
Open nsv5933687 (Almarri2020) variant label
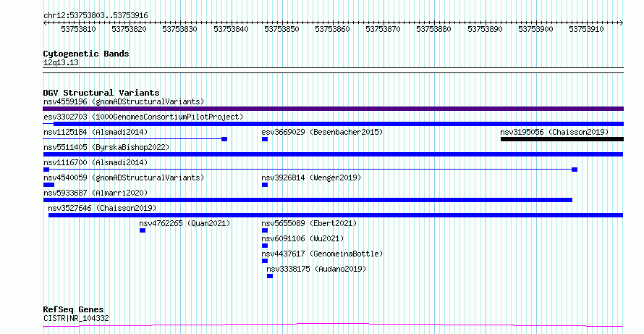(96, 193)
